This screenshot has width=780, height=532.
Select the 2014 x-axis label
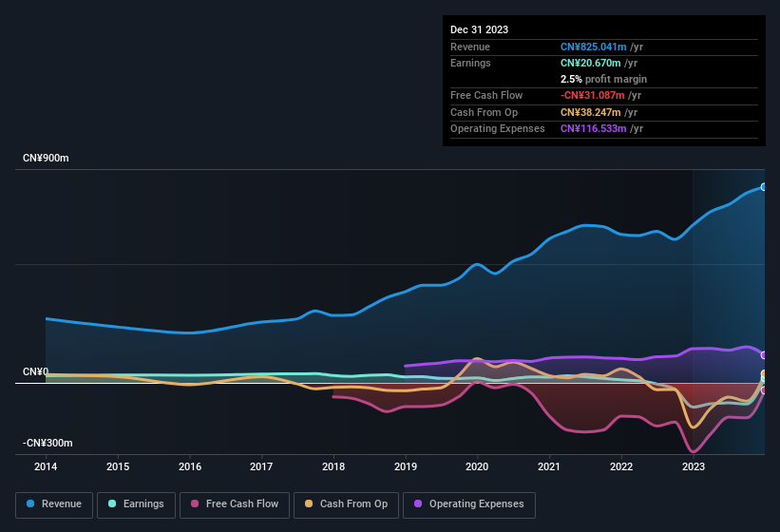point(46,466)
